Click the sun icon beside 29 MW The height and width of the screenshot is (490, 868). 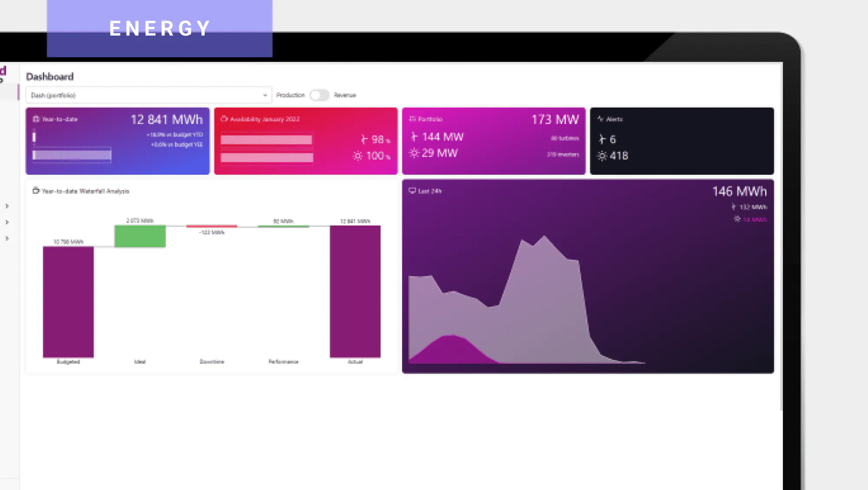click(x=414, y=153)
